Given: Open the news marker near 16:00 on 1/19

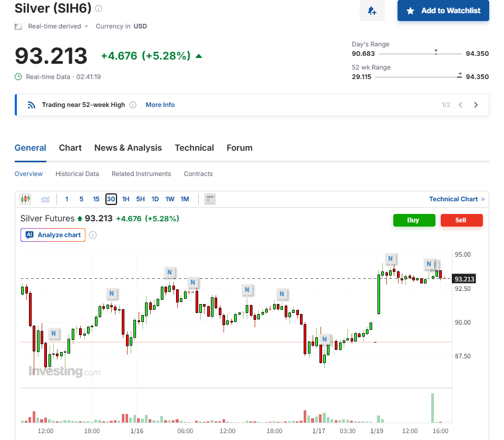Looking at the screenshot, I should click(x=429, y=264).
